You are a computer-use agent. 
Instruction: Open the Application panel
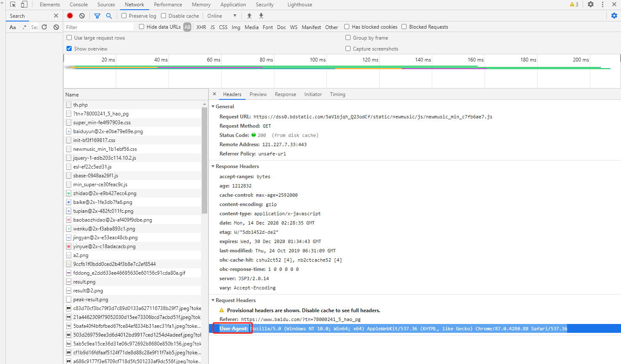233,4
